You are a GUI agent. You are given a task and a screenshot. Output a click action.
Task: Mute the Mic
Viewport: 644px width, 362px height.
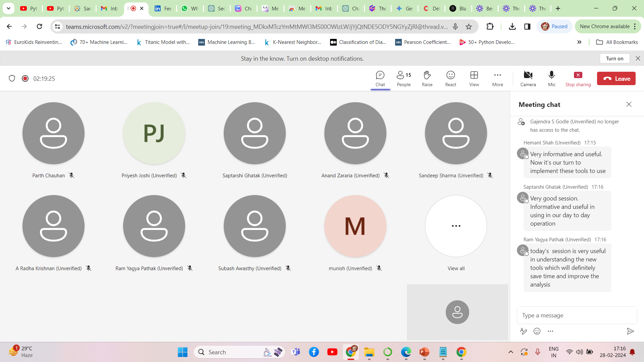click(x=551, y=79)
